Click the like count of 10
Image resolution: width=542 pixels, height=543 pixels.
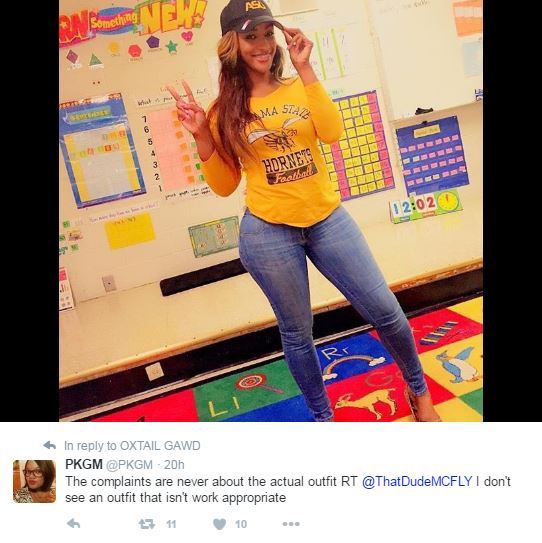pyautogui.click(x=241, y=524)
